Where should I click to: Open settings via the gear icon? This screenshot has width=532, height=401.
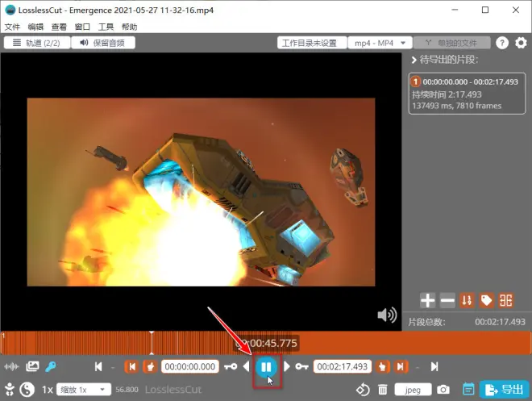(521, 43)
